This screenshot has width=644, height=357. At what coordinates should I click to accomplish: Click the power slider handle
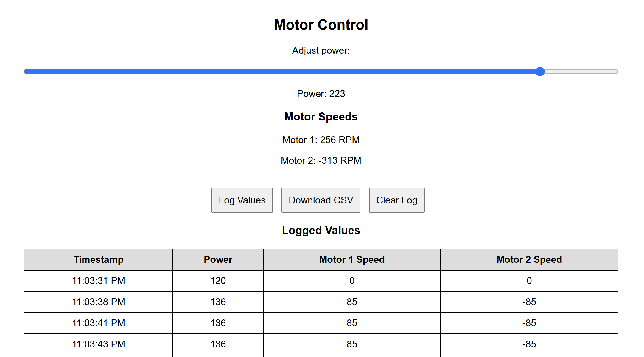(540, 72)
